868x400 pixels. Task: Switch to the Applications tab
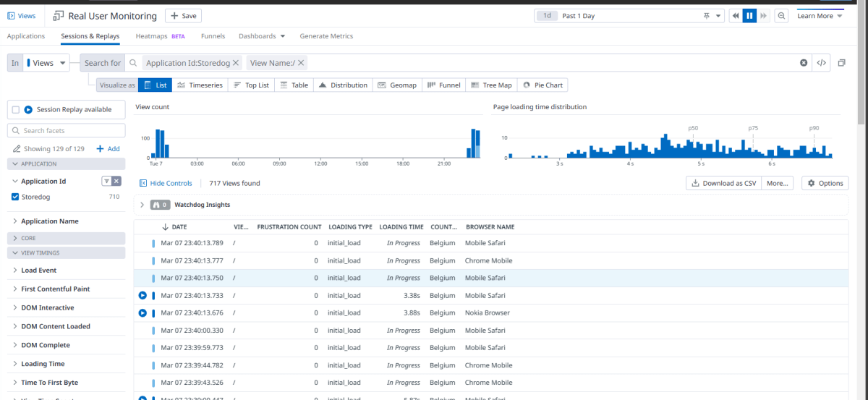[x=26, y=36]
